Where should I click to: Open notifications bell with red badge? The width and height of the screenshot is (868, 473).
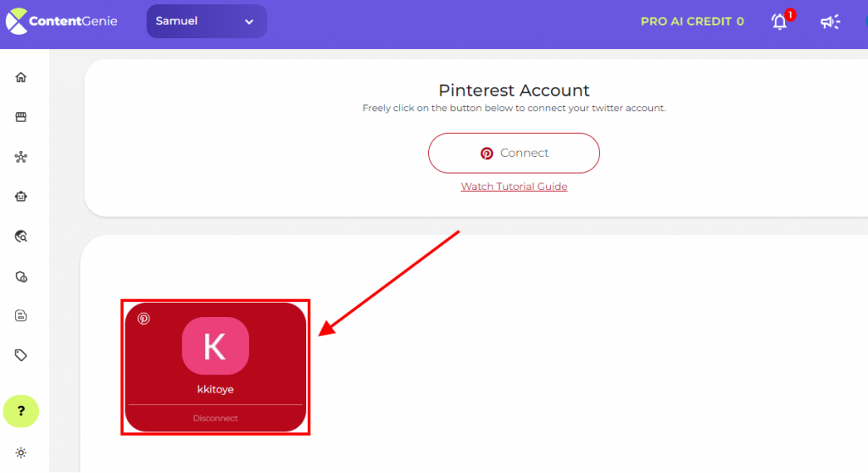tap(782, 20)
